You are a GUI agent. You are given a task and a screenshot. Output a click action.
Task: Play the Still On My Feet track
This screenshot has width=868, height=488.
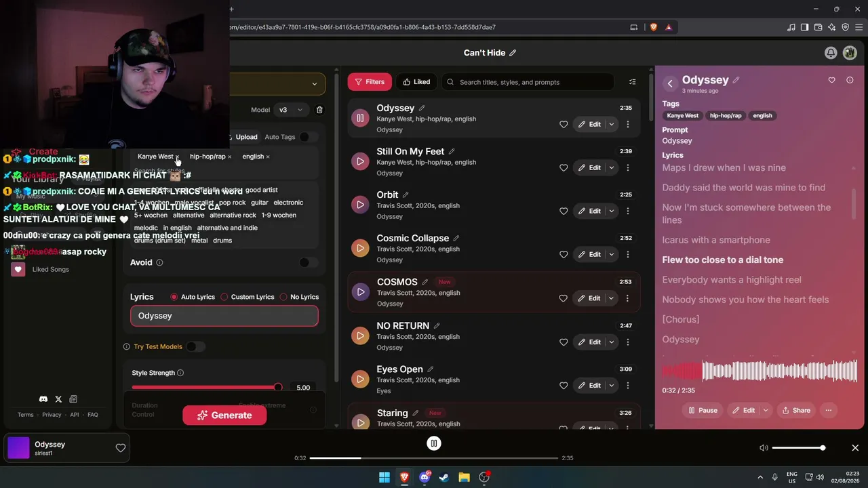point(360,161)
